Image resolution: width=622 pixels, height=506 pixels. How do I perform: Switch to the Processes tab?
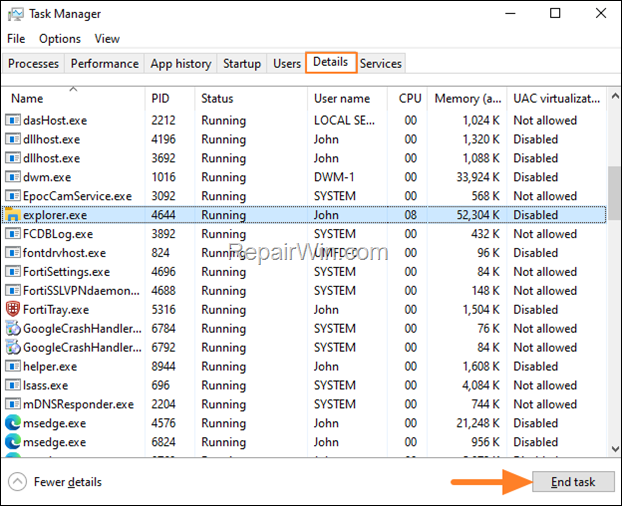(x=33, y=63)
